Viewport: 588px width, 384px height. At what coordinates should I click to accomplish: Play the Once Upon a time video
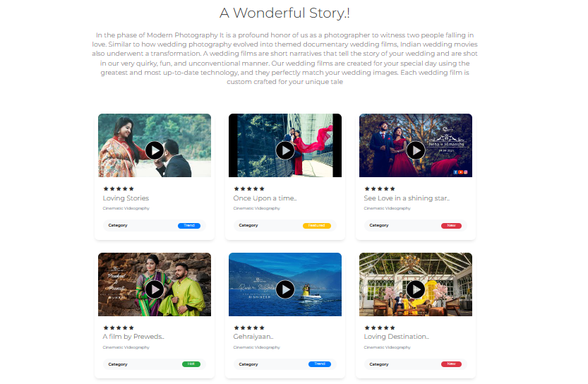click(x=285, y=150)
